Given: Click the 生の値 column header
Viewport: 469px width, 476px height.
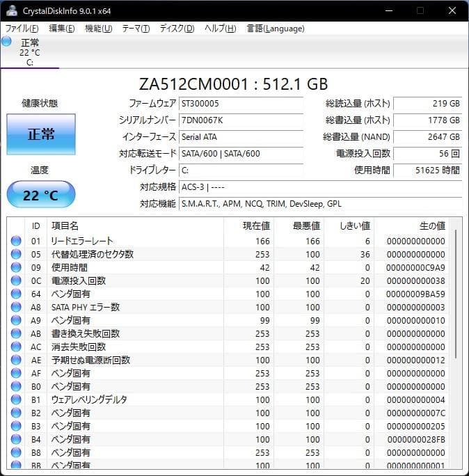Looking at the screenshot, I should (x=412, y=226).
